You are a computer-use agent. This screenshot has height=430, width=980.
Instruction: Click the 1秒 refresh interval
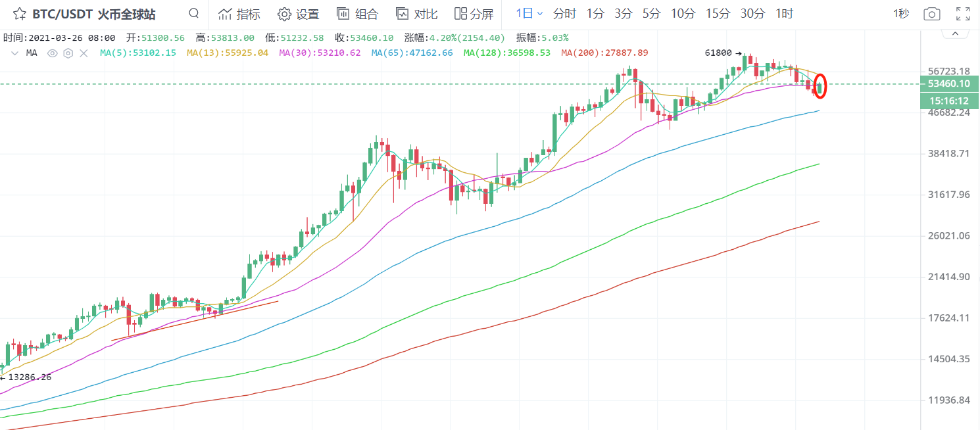901,14
